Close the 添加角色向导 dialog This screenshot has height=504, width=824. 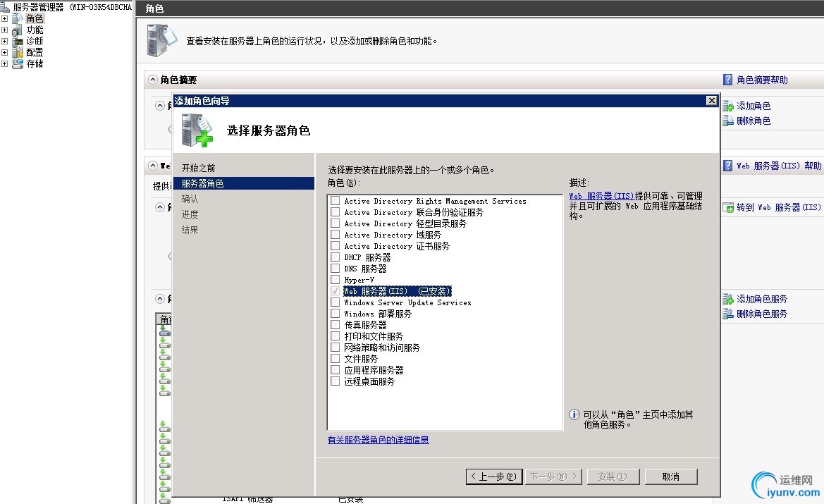coord(711,100)
